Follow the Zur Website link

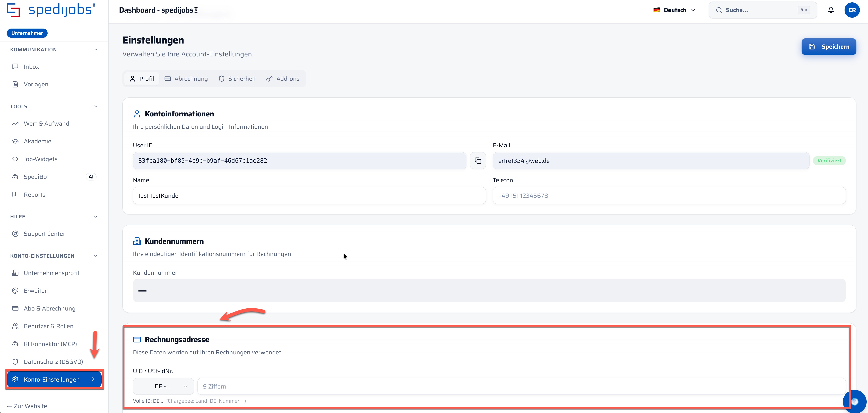click(27, 406)
